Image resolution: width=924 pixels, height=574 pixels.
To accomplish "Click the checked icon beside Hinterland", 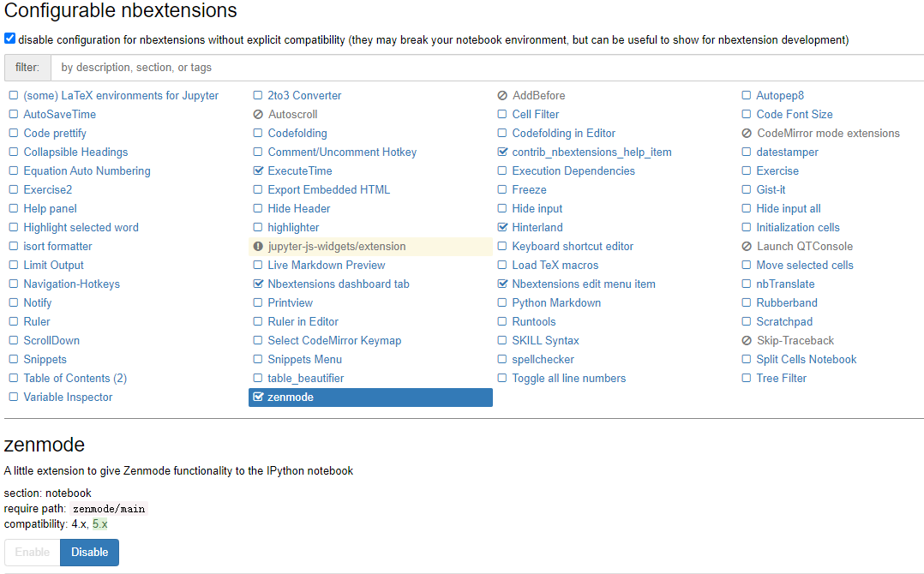I will pyautogui.click(x=502, y=227).
